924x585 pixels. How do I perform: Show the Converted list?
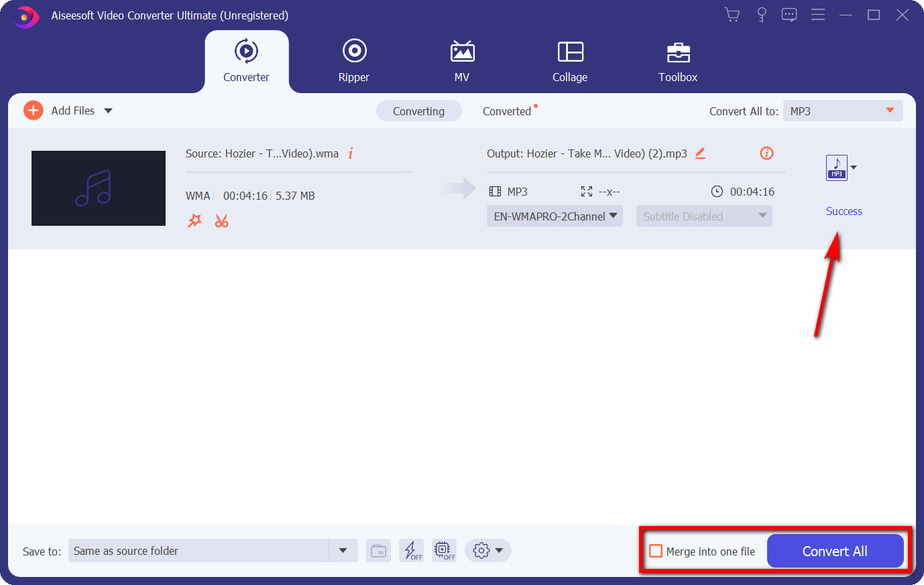(x=507, y=111)
